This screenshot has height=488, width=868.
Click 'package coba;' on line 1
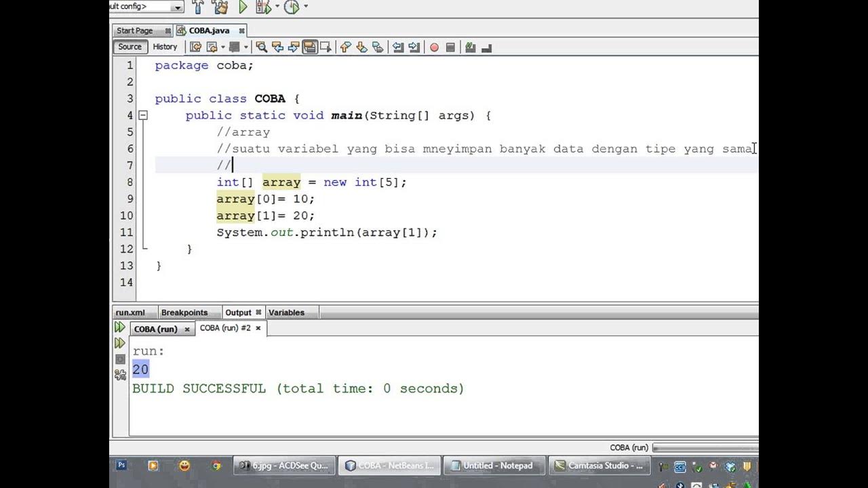pos(204,66)
